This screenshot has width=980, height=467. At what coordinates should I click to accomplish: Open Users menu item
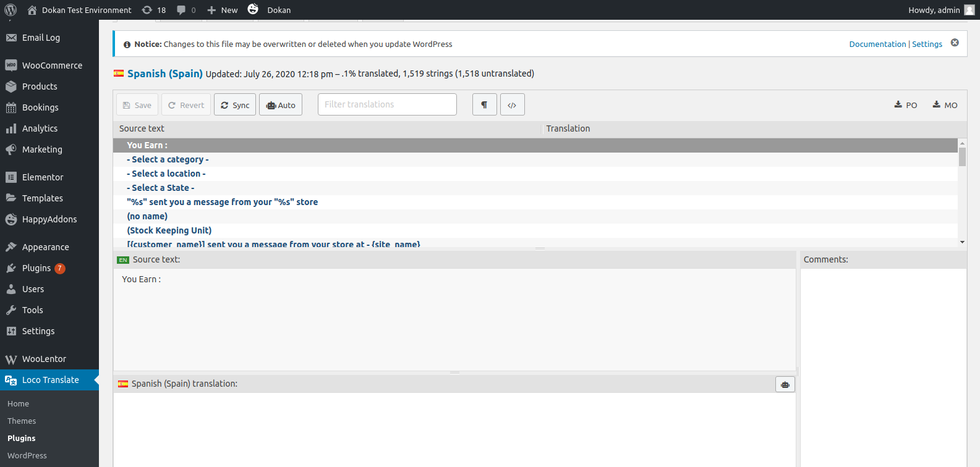(49, 289)
